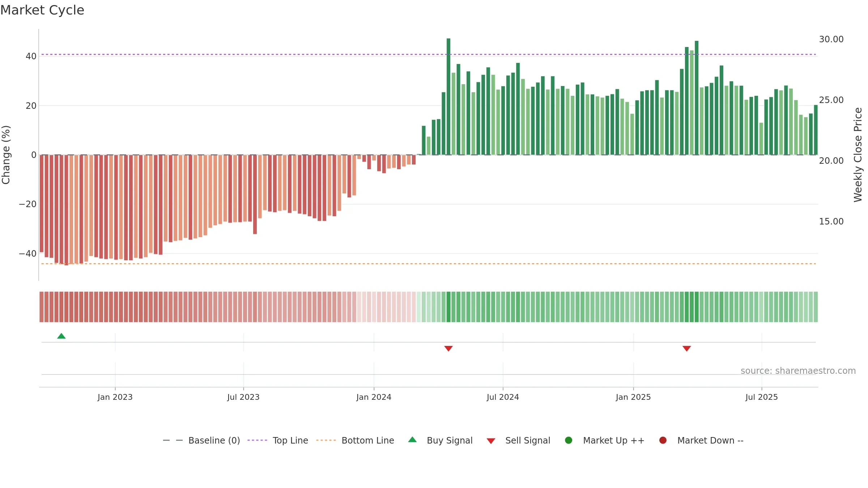Viewport: 868px width, 488px height.
Task: Click the last green bar on the chart's right edge
Action: coord(816,130)
